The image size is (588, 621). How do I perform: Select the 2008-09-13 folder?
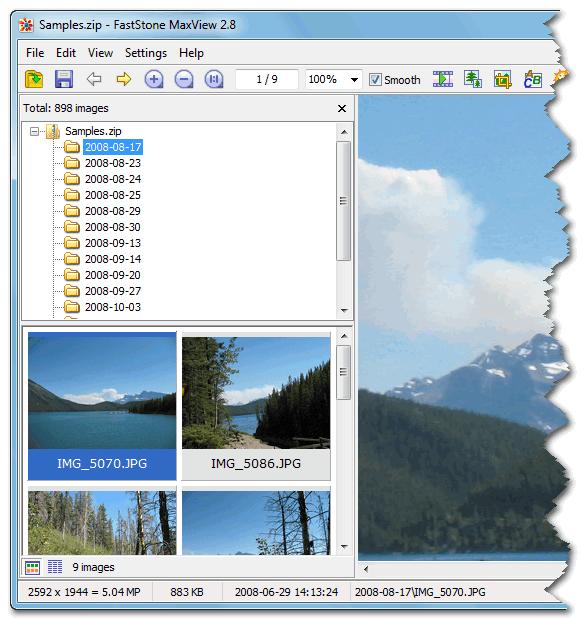coord(113,243)
